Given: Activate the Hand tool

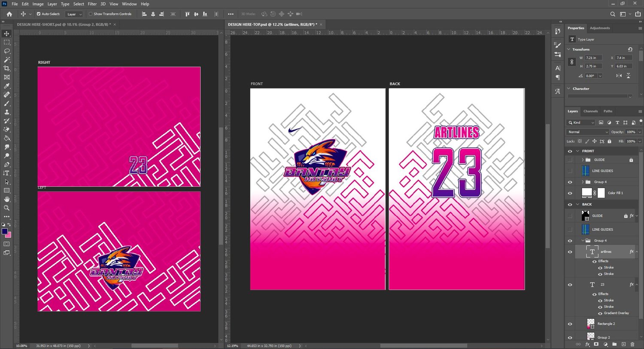Looking at the screenshot, I should pyautogui.click(x=6, y=199).
